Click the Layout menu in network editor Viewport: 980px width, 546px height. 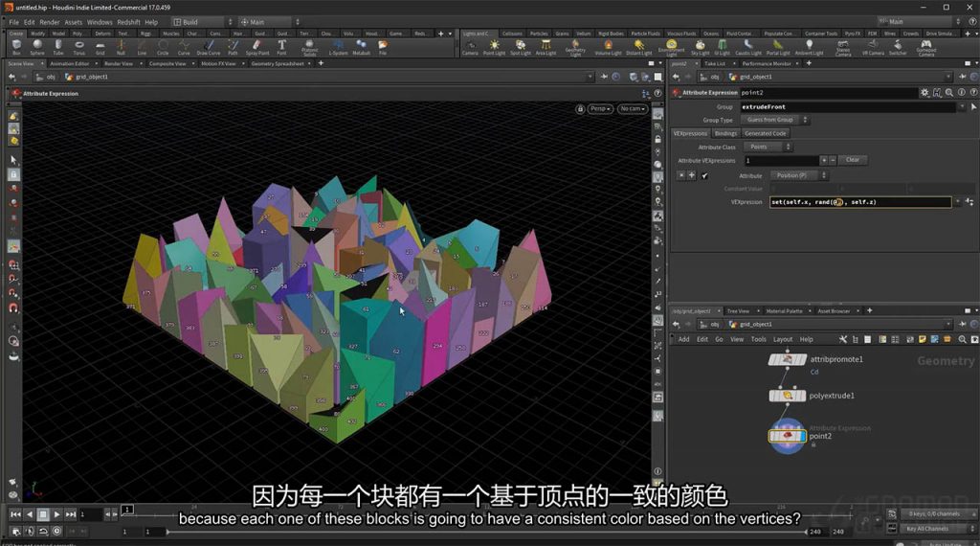pos(783,340)
